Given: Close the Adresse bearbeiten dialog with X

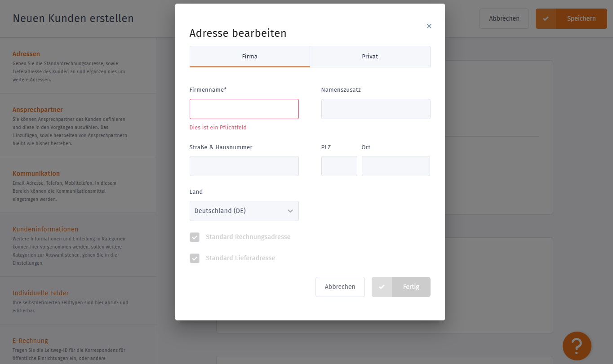Looking at the screenshot, I should coord(429,26).
